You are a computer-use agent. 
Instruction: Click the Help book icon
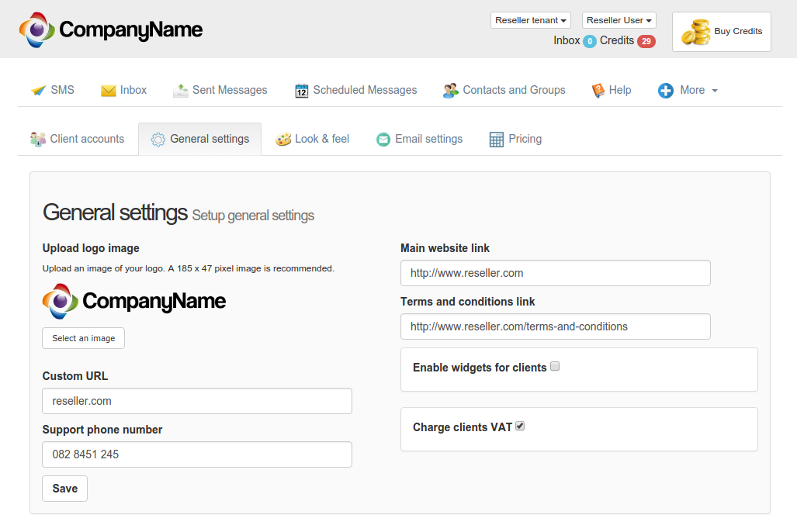[598, 91]
